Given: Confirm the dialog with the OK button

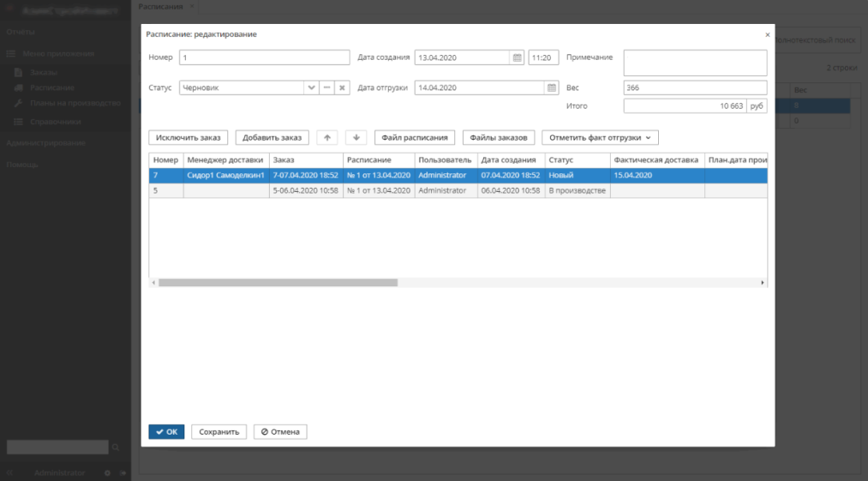Looking at the screenshot, I should [166, 432].
